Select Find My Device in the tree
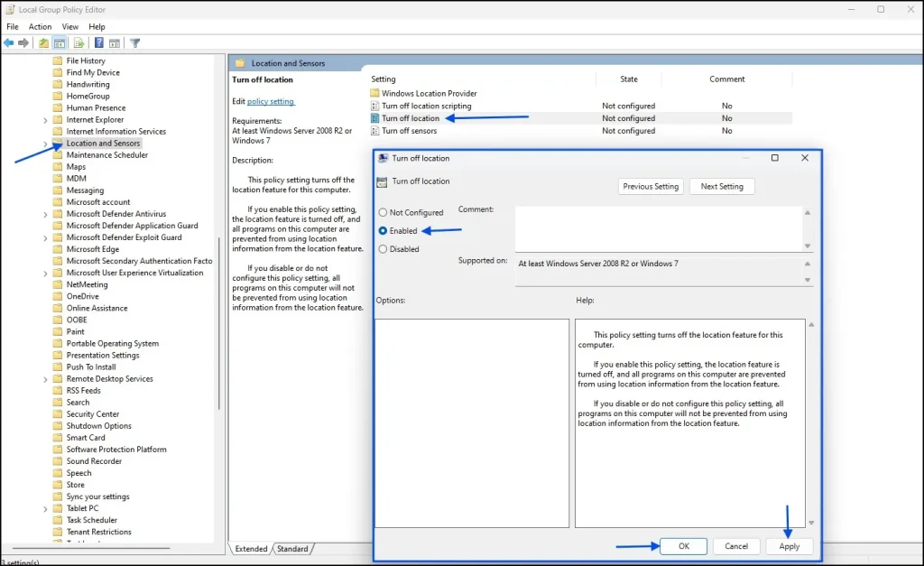 93,72
